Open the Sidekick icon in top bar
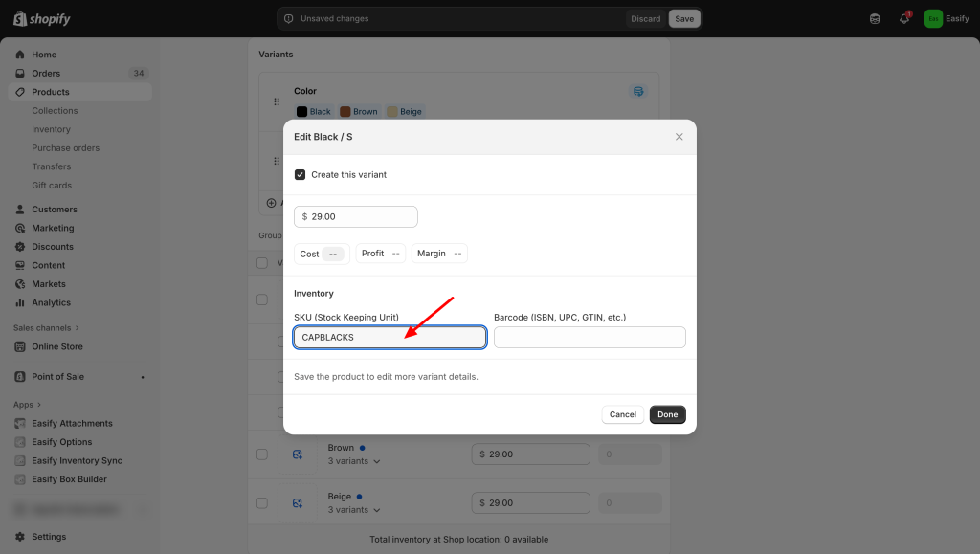Screen dimensions: 980x554 pos(875,18)
